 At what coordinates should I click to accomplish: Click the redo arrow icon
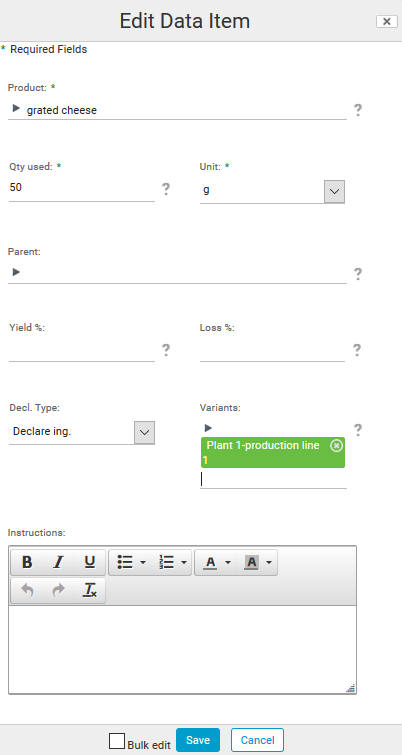58,590
